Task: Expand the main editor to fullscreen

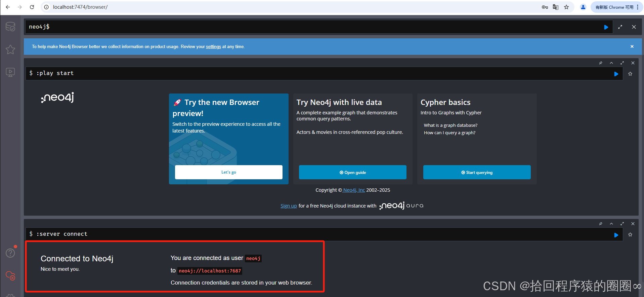Action: [620, 27]
